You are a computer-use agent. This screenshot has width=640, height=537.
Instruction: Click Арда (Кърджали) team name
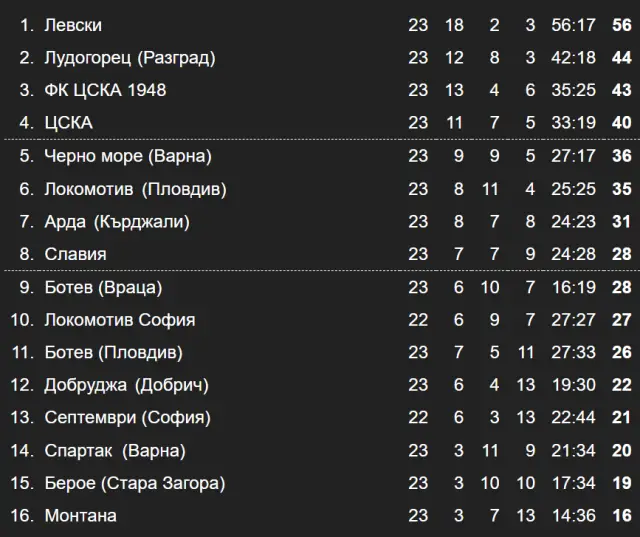coord(117,222)
